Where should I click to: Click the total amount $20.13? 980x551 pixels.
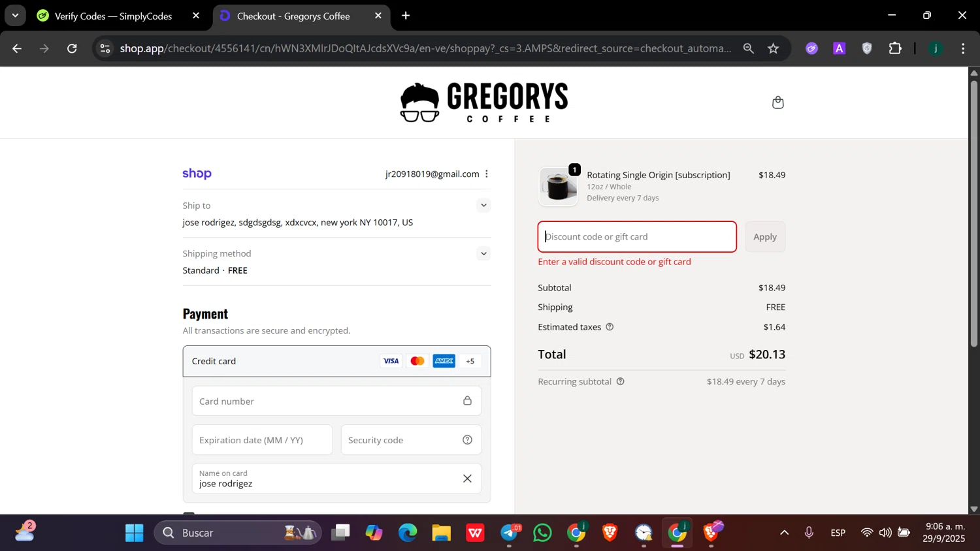pos(767,354)
